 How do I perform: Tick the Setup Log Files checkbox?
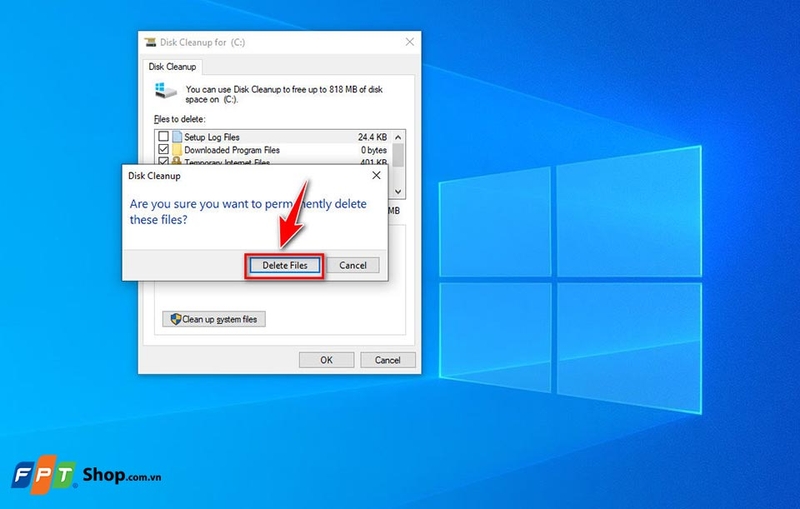point(163,136)
